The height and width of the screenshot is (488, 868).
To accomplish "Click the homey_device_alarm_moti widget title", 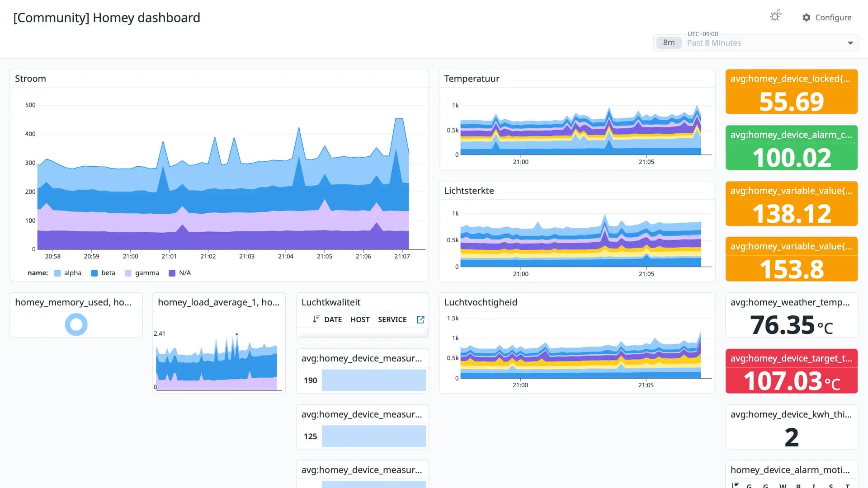I will pos(790,470).
